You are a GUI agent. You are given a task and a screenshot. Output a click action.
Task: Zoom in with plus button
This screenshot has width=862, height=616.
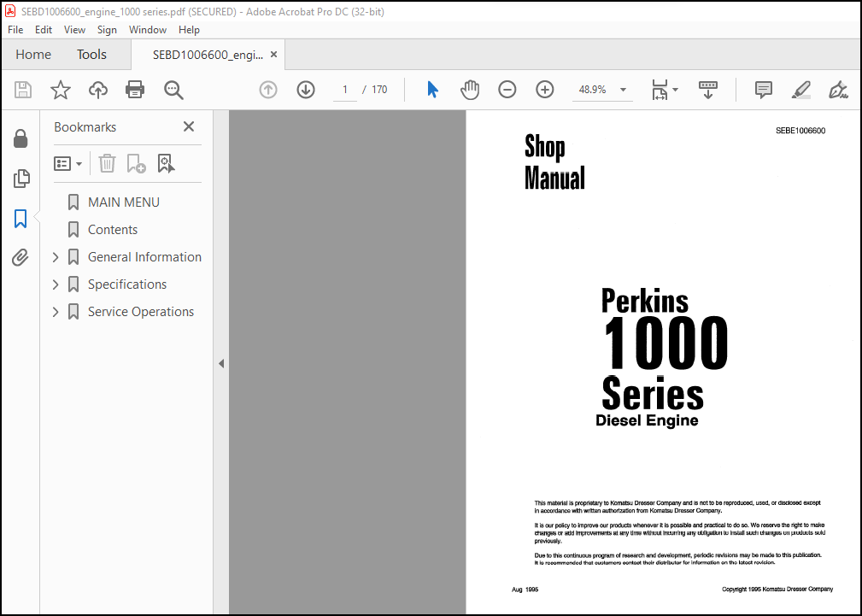[545, 90]
